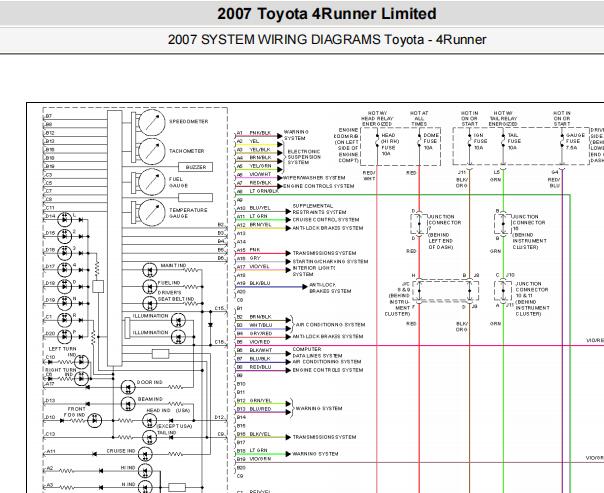Viewport: 604px width, 493px height.
Task: Select the IGN FUSE 10A label
Action: click(480, 141)
